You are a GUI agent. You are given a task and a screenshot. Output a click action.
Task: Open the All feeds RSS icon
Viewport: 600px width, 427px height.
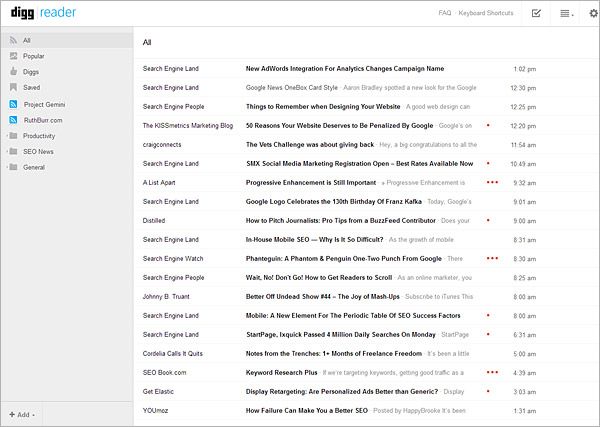click(11, 41)
